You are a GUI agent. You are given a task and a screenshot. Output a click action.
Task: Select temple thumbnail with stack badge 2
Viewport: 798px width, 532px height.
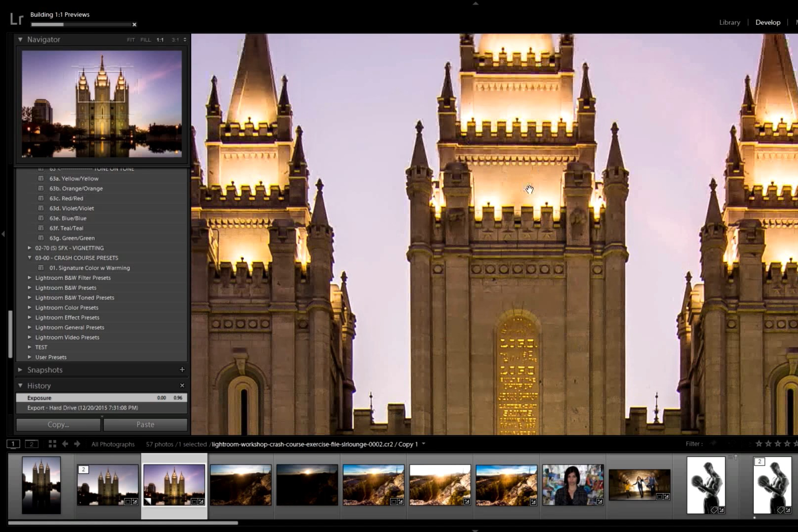point(108,485)
